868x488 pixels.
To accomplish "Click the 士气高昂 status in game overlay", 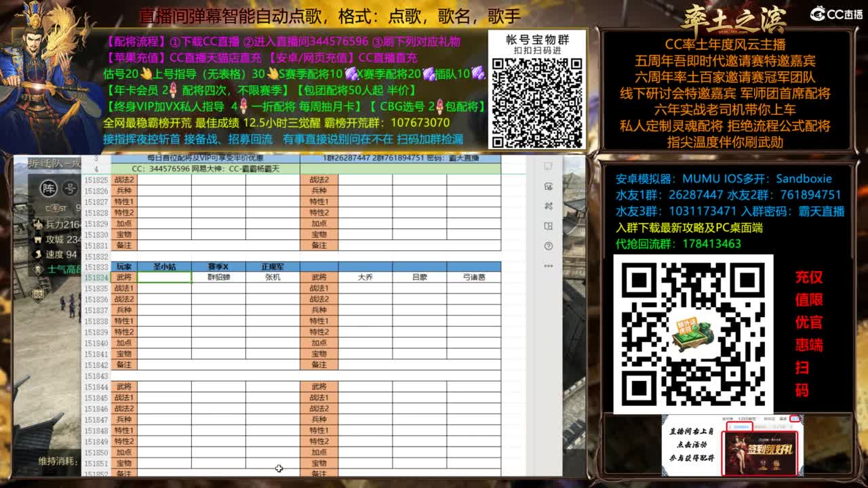I will (61, 268).
